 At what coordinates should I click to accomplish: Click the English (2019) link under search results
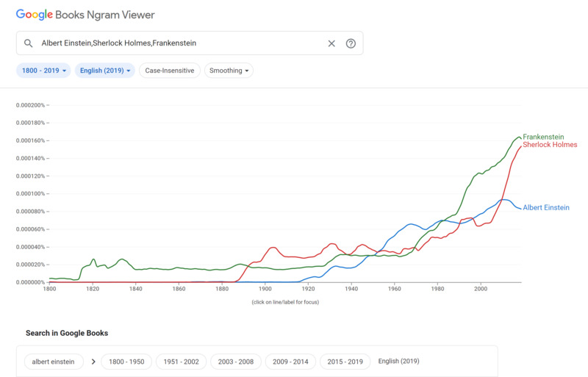(398, 362)
